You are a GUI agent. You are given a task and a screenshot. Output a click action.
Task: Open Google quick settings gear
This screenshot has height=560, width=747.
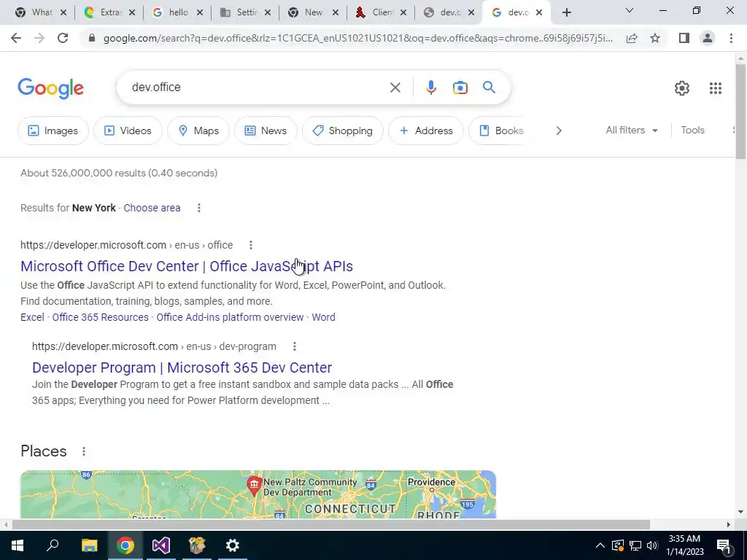click(x=682, y=88)
